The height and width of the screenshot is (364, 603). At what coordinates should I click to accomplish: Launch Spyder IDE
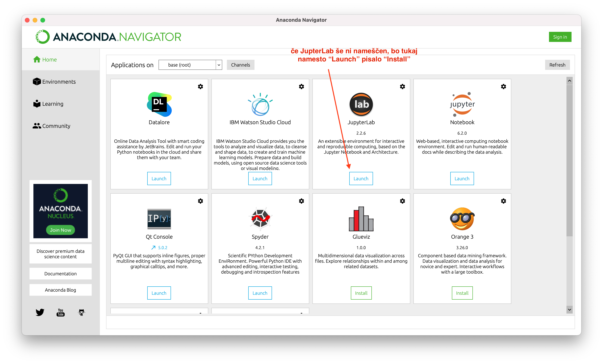pos(260,293)
